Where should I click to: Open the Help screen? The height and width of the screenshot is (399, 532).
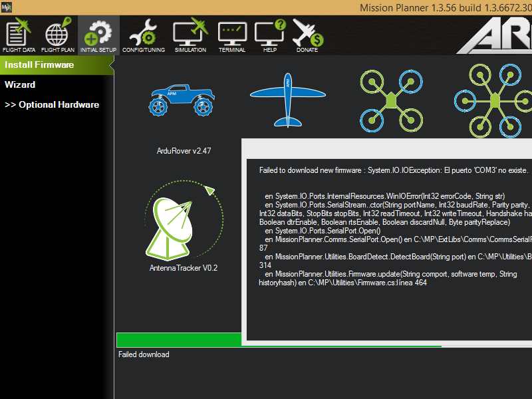(x=270, y=35)
